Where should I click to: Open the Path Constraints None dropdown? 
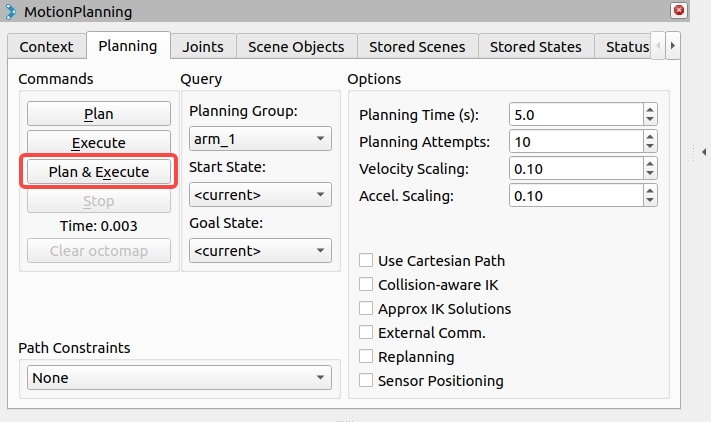[179, 378]
